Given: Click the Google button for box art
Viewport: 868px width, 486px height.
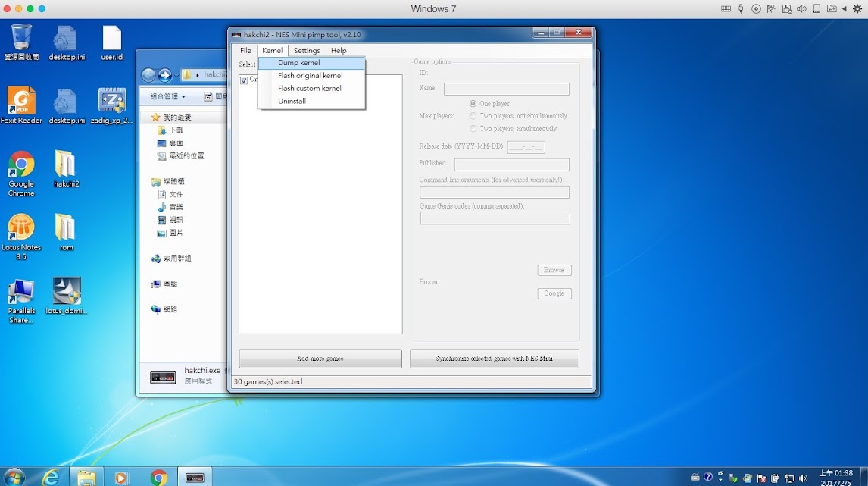Looking at the screenshot, I should pos(554,293).
